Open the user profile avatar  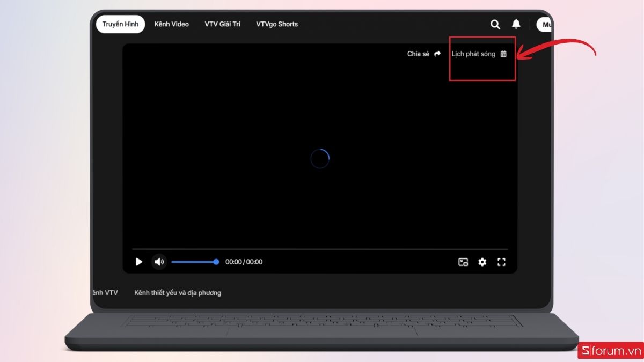pyautogui.click(x=544, y=25)
